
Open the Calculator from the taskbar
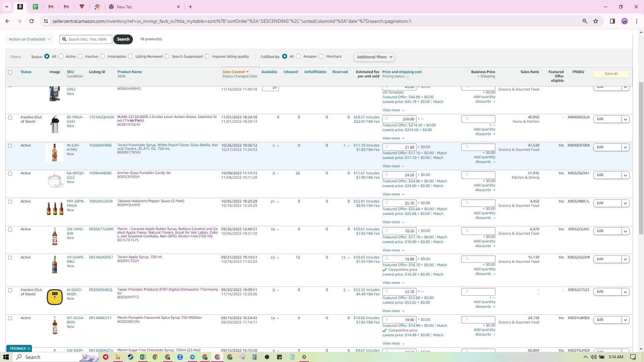click(x=255, y=357)
